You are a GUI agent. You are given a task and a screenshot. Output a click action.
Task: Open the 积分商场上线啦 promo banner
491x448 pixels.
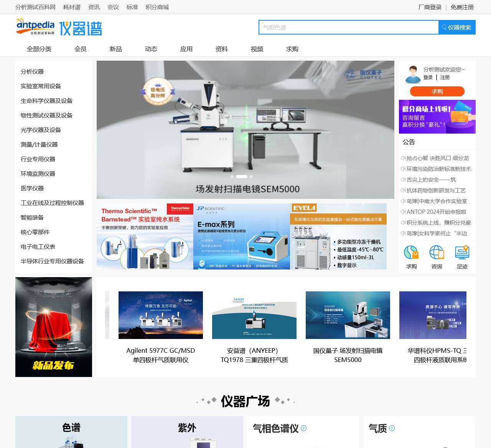pyautogui.click(x=437, y=117)
